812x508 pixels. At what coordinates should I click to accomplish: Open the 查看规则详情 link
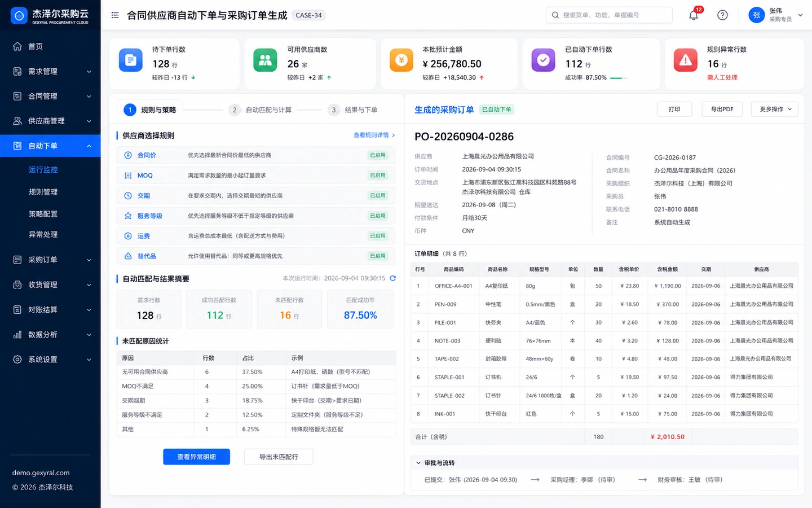click(x=374, y=135)
